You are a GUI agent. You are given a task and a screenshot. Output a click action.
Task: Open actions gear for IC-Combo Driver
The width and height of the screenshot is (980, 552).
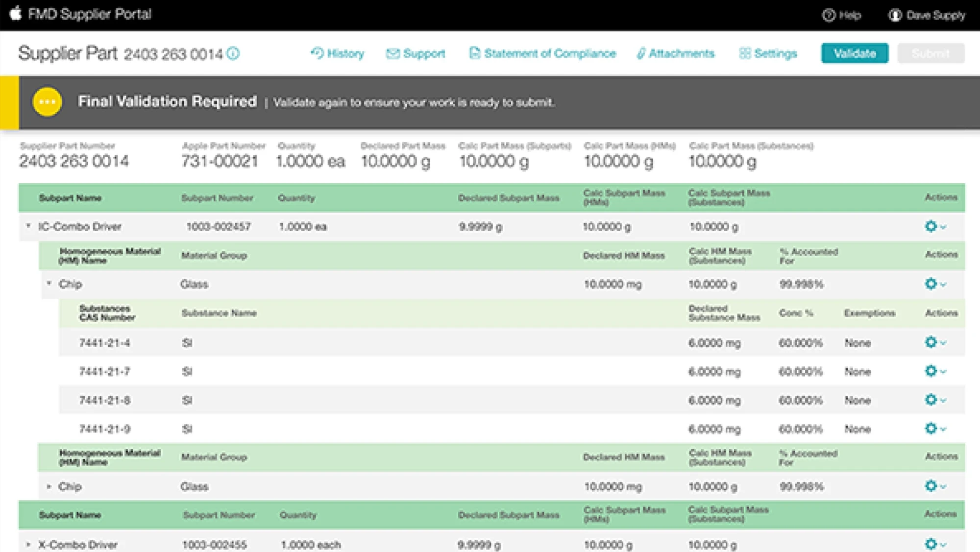coord(935,226)
